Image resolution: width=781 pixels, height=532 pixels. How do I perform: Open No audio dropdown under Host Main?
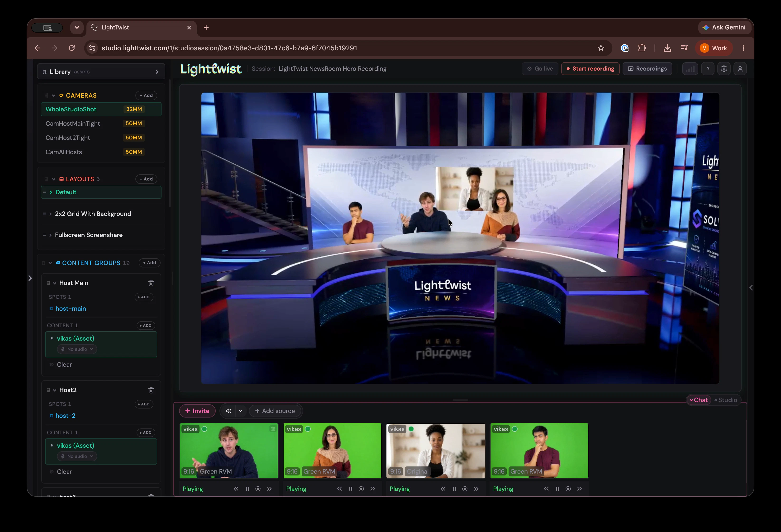(77, 349)
